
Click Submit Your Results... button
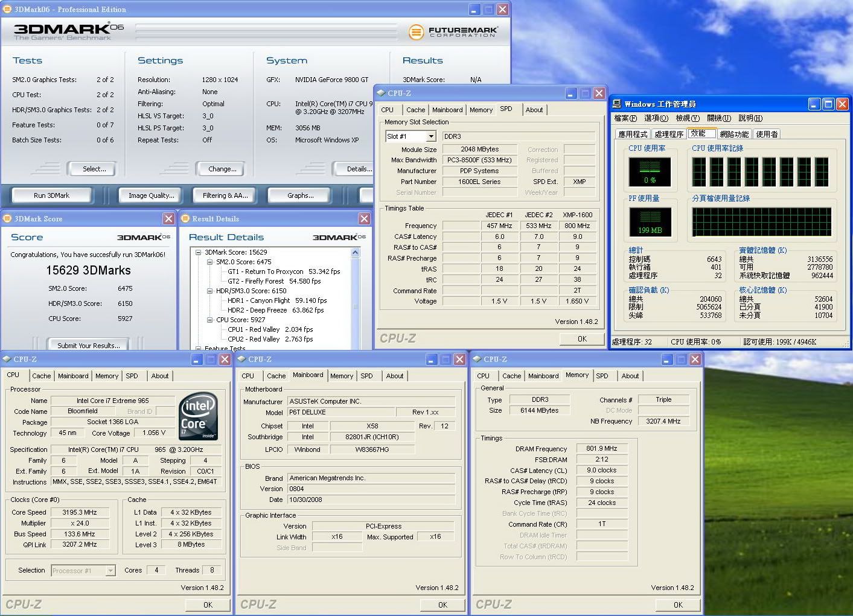(89, 345)
